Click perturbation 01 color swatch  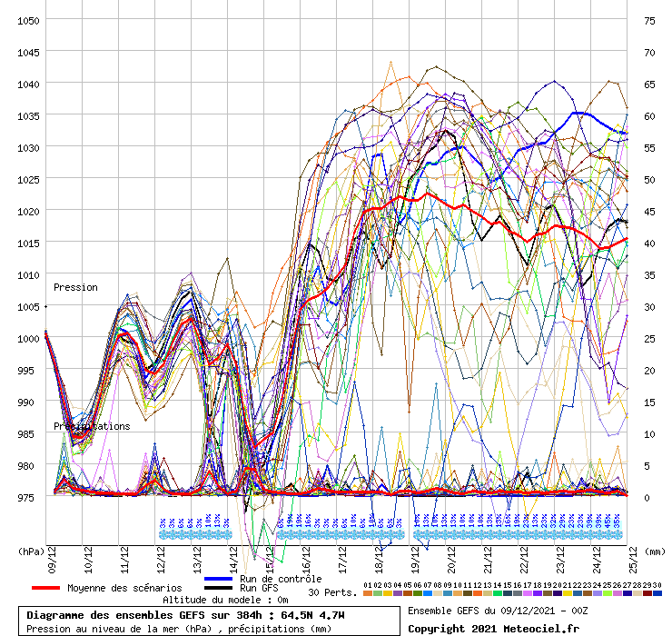(x=368, y=593)
